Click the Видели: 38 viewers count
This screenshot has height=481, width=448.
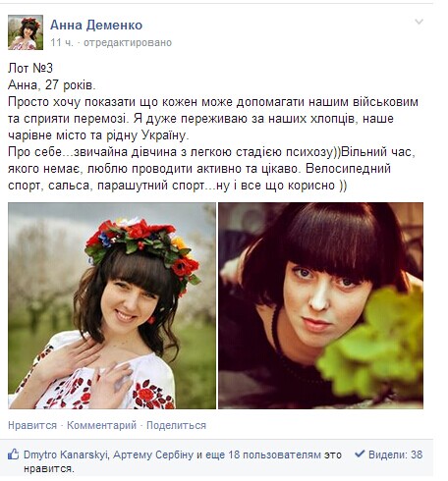[x=395, y=454]
